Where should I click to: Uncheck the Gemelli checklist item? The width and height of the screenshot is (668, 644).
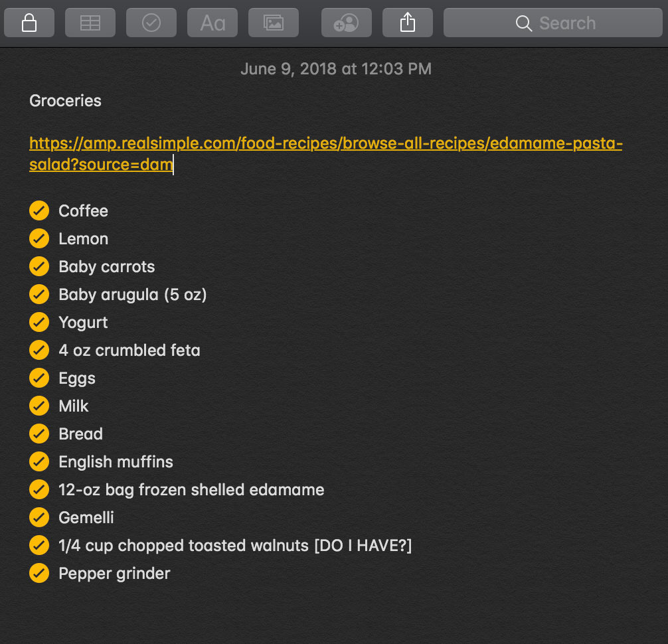coord(39,517)
